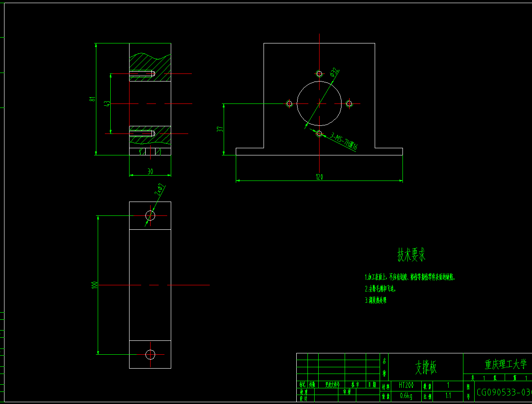Click the scale value "1:1"

click(448, 395)
